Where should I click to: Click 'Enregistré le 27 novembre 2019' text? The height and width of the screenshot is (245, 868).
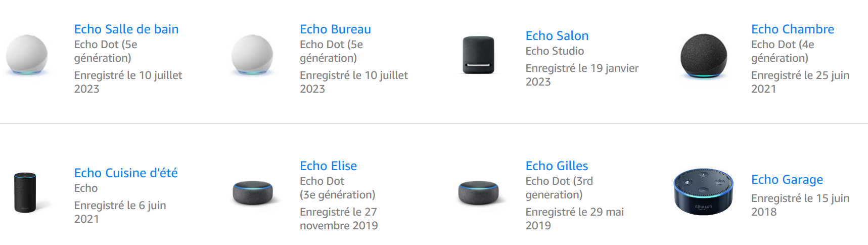coord(339,219)
